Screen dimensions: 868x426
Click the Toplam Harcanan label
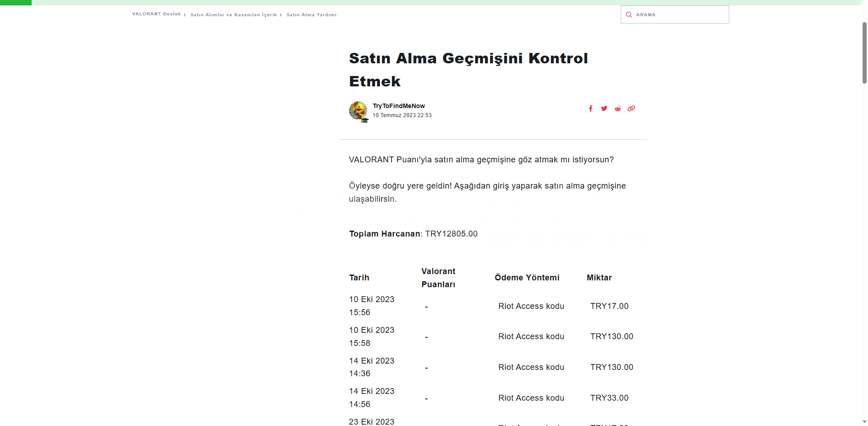[385, 234]
